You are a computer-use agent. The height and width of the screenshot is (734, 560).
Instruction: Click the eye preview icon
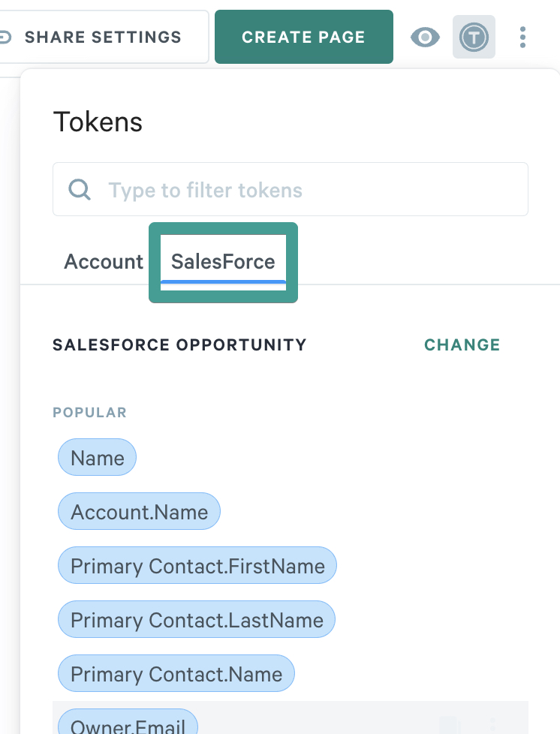point(425,37)
